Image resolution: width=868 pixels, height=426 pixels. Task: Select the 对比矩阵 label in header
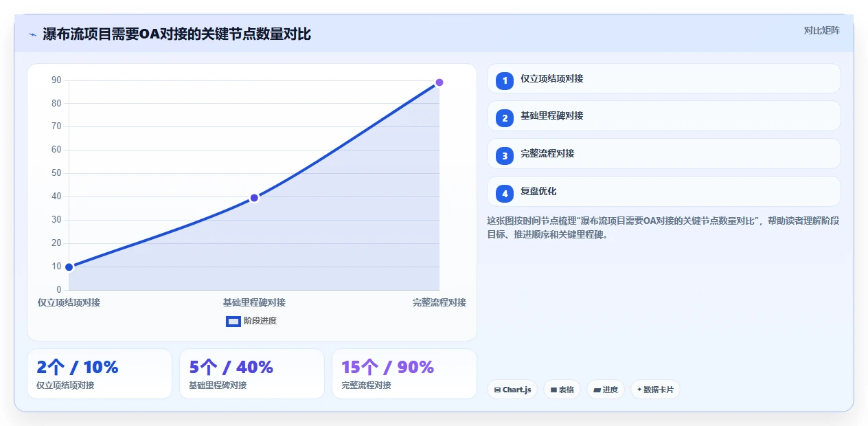[x=822, y=30]
